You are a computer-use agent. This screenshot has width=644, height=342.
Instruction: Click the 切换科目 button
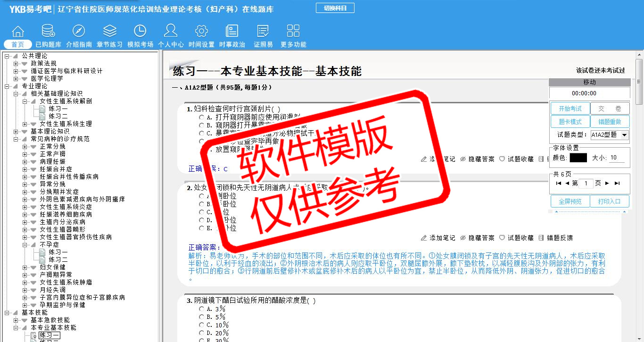coord(335,8)
